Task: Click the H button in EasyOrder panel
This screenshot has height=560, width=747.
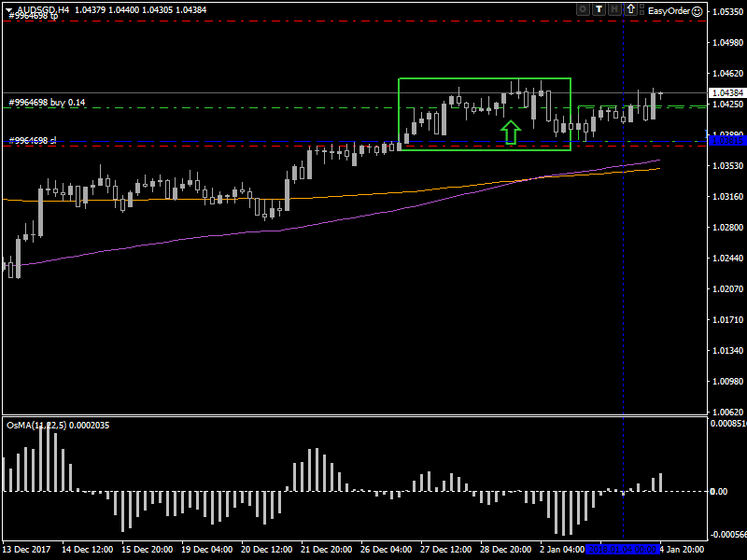Action: [x=615, y=9]
